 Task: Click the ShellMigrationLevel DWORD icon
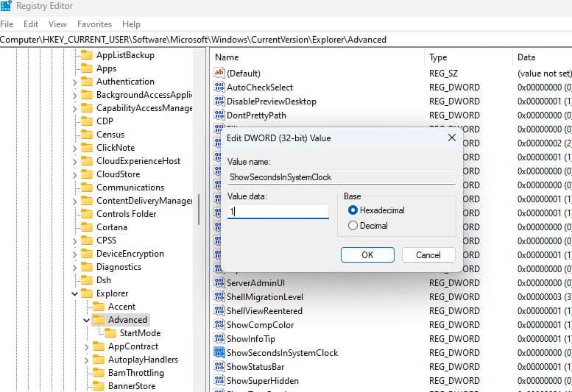219,296
